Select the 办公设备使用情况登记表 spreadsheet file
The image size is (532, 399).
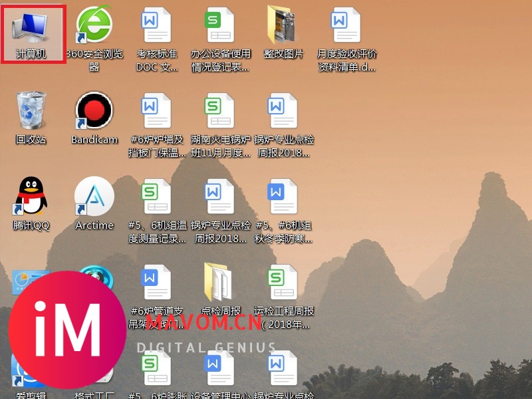click(x=220, y=27)
